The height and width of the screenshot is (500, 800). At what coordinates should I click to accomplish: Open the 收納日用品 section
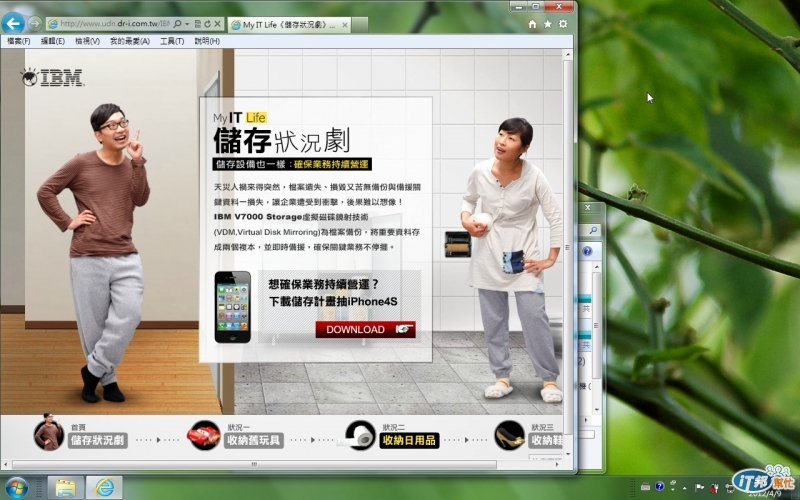[x=409, y=440]
